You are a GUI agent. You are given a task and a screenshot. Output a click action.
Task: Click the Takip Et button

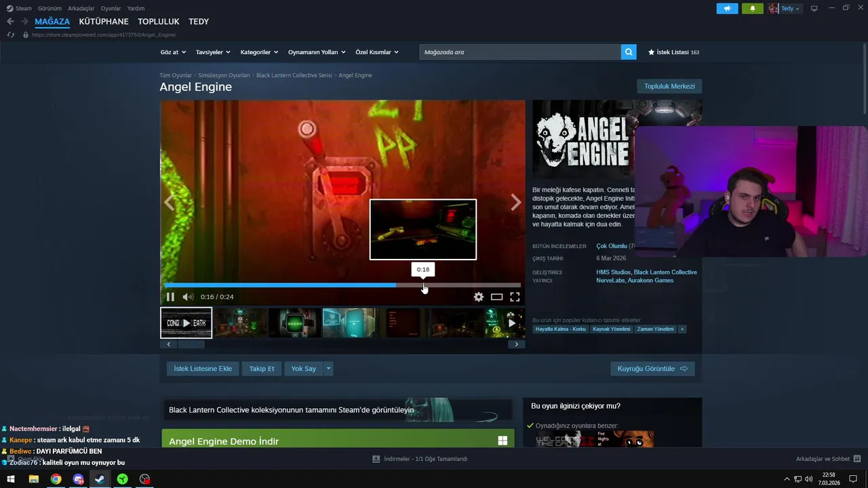pos(262,369)
